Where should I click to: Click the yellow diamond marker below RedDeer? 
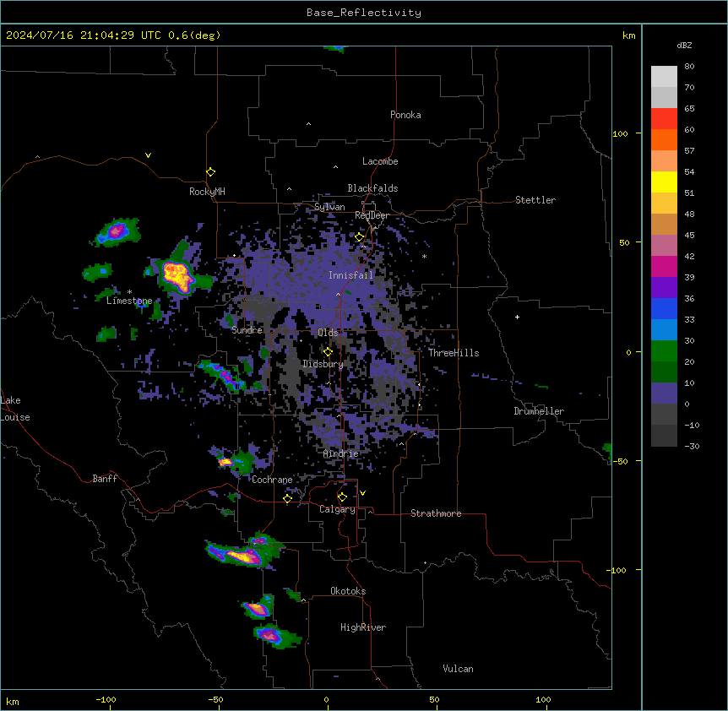(x=360, y=237)
